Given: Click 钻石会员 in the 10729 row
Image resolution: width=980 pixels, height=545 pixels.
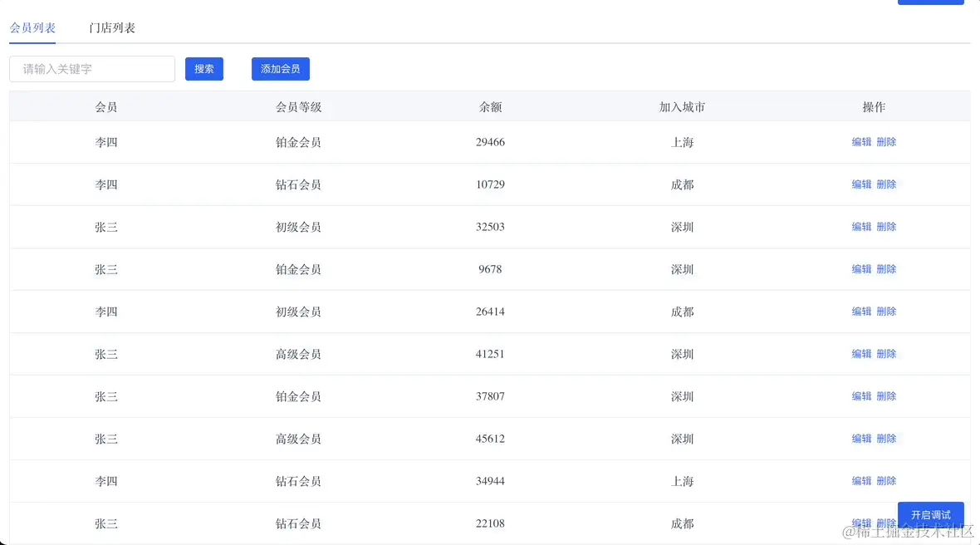Looking at the screenshot, I should tap(298, 184).
